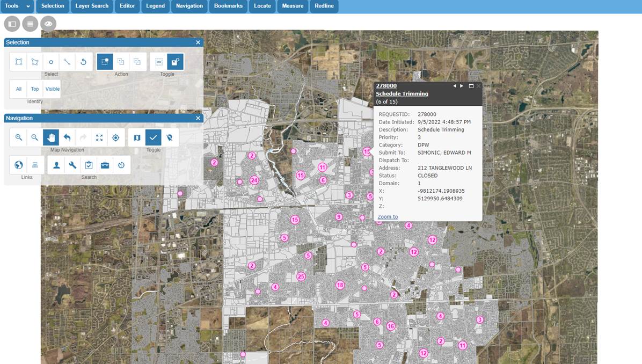Click the person Search icon
The width and height of the screenshot is (642, 364).
tap(56, 165)
